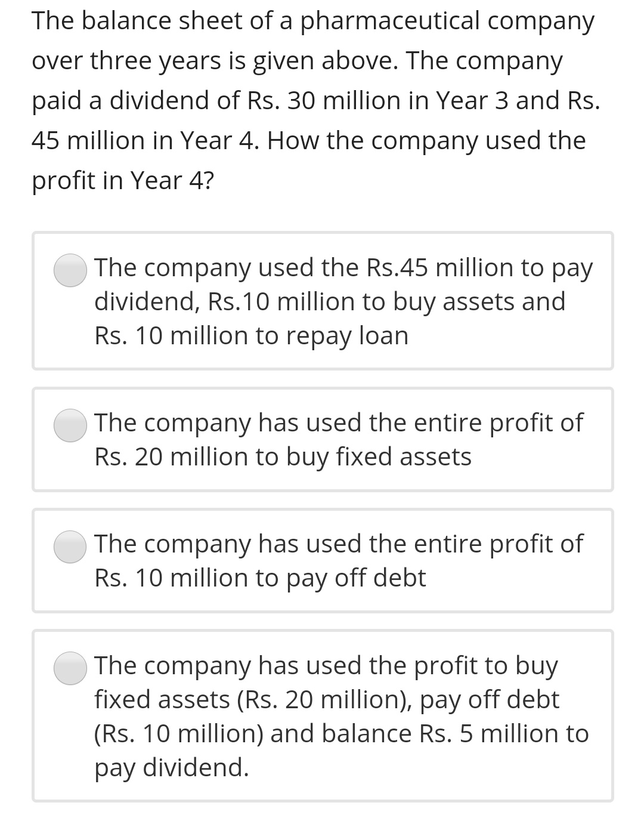This screenshot has height=824, width=644.
Task: Choose the first answer option card
Action: tap(322, 300)
